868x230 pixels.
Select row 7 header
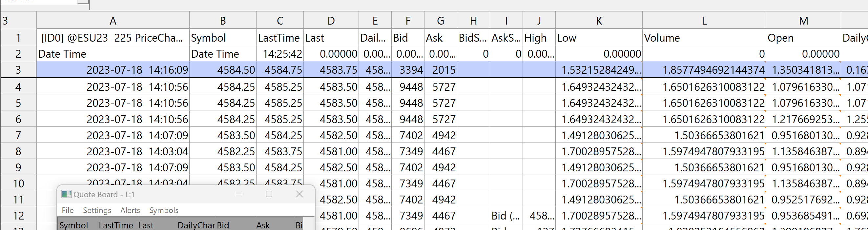coord(18,135)
